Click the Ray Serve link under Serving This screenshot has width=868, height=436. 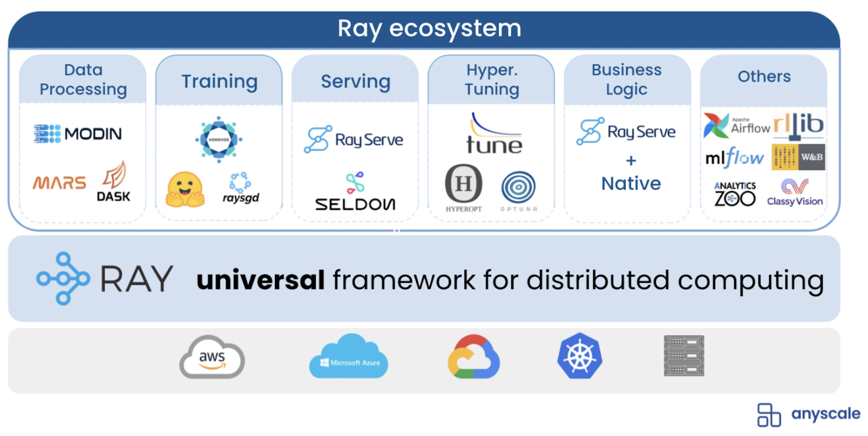[355, 140]
